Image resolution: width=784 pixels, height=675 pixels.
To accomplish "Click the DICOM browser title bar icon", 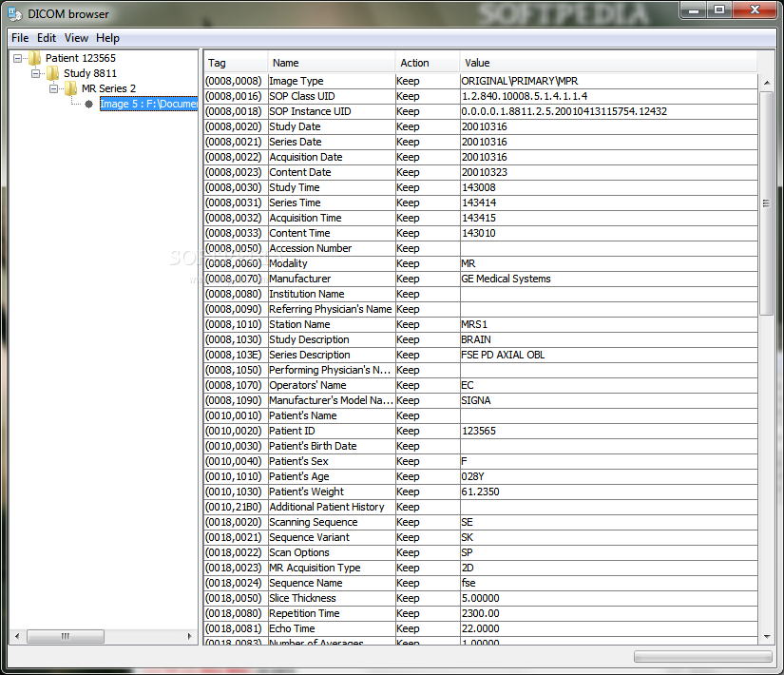I will click(15, 14).
